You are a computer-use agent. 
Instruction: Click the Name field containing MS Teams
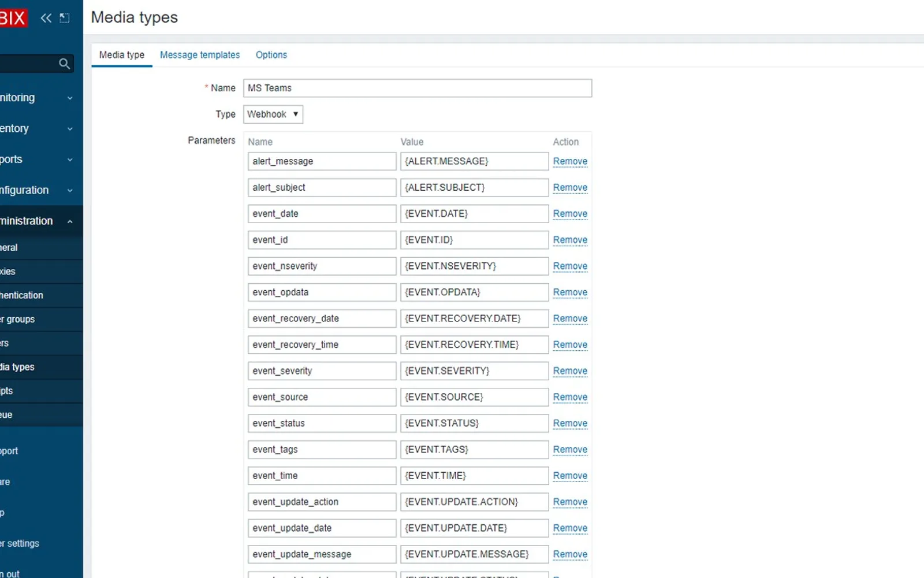point(418,88)
